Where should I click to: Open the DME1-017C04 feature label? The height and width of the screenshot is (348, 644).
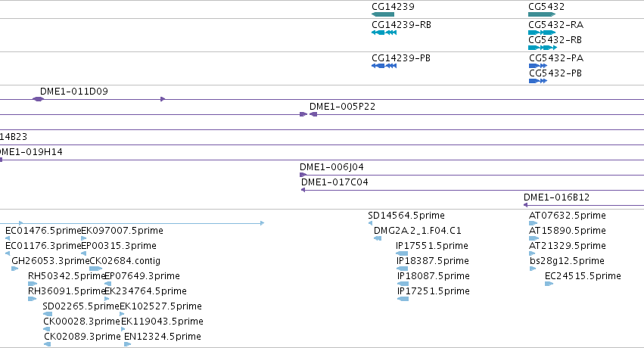334,182
